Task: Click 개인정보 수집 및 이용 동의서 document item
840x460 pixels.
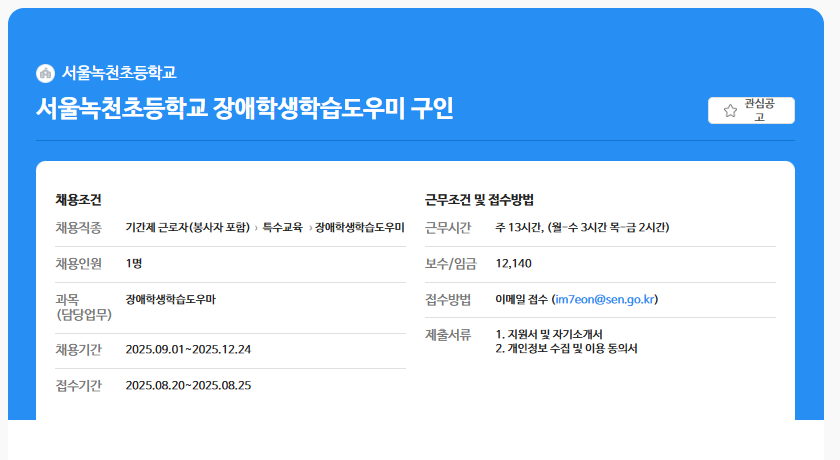Action: [566, 349]
